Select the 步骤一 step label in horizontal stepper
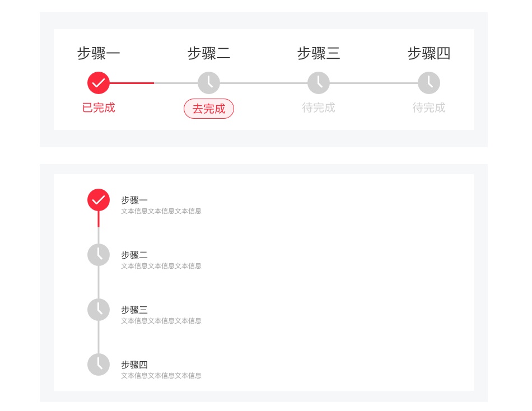This screenshot has width=532, height=411. [x=99, y=53]
